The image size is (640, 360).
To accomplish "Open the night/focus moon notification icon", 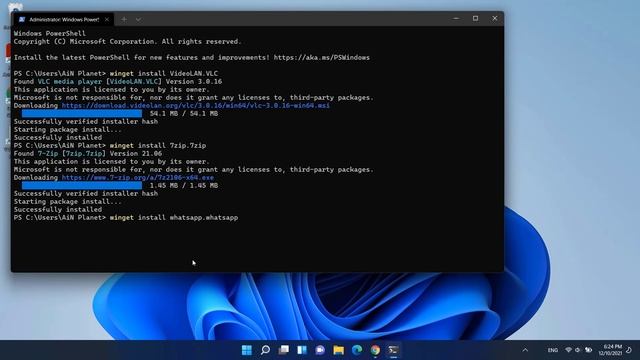I will (629, 350).
